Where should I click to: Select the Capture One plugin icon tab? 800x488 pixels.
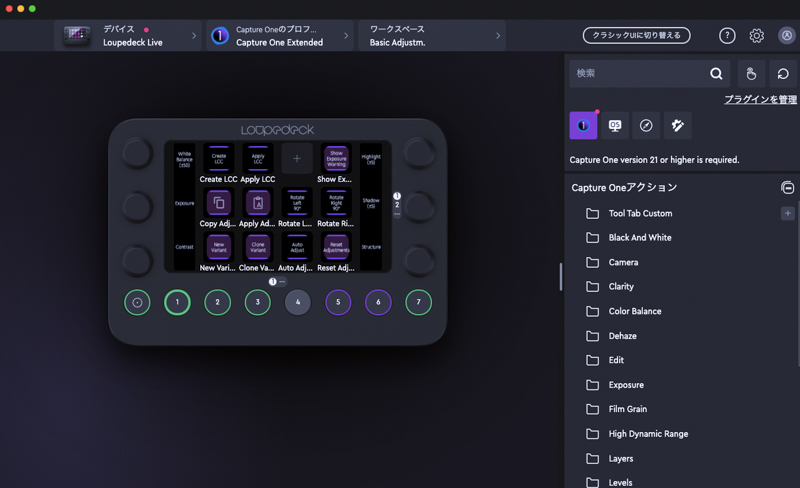(583, 126)
